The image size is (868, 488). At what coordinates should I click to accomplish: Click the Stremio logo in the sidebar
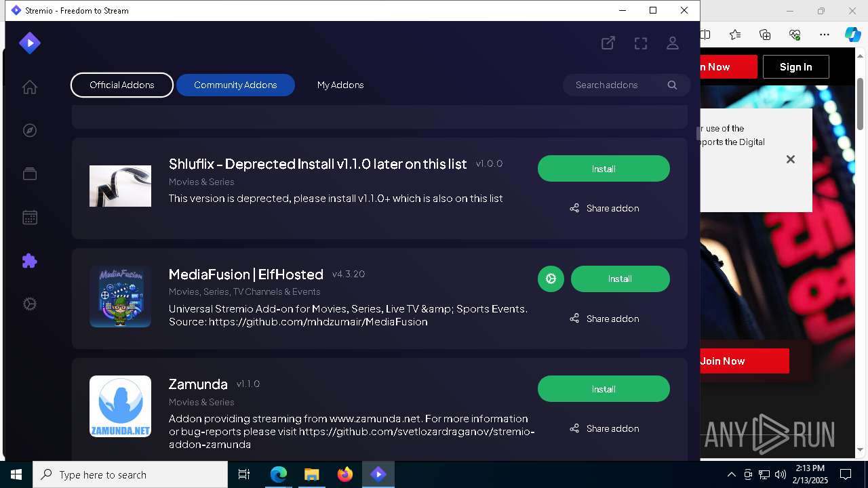(x=29, y=43)
